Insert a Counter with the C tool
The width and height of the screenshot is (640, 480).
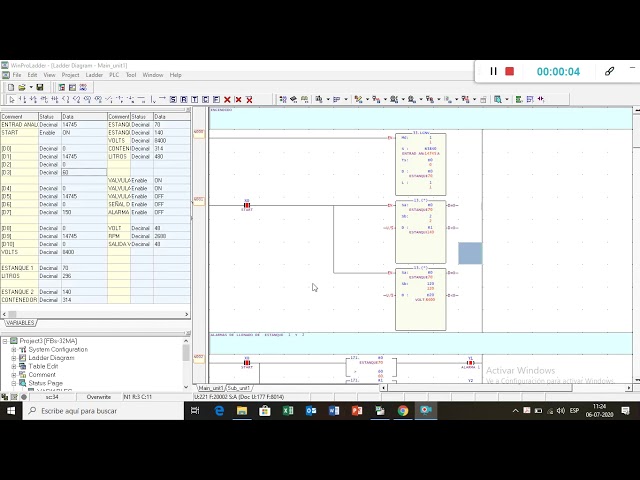click(x=205, y=99)
